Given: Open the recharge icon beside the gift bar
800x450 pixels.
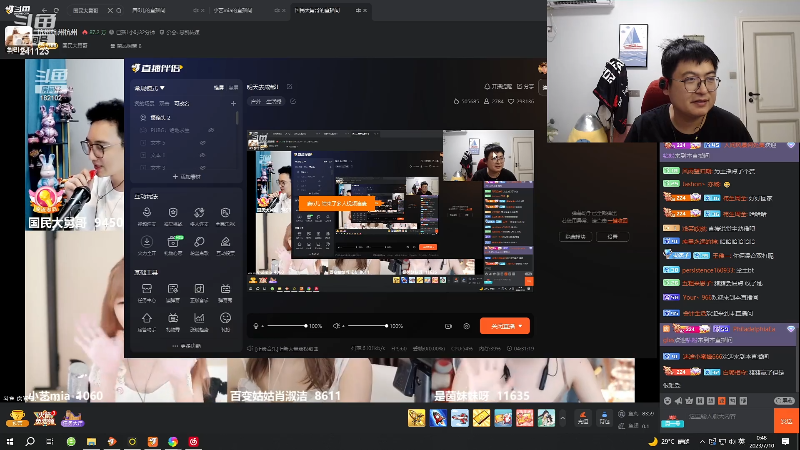Looking at the screenshot, I should pos(583,418).
